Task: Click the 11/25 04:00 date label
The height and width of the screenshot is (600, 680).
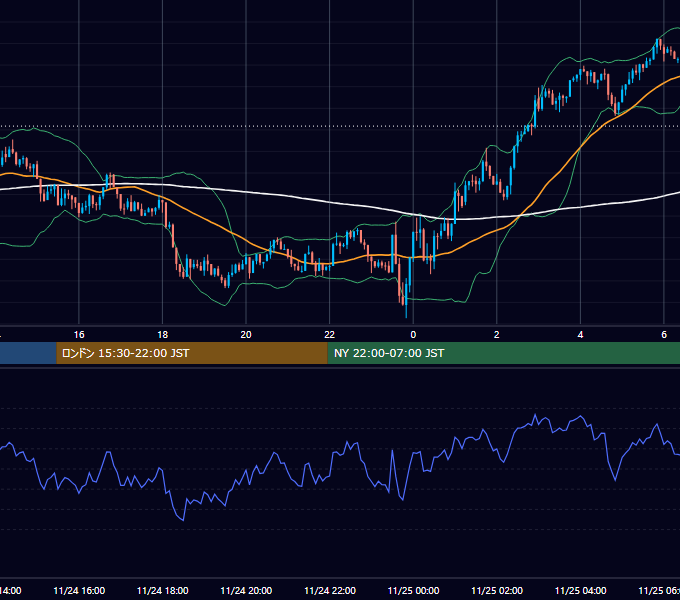Action: coord(581,590)
